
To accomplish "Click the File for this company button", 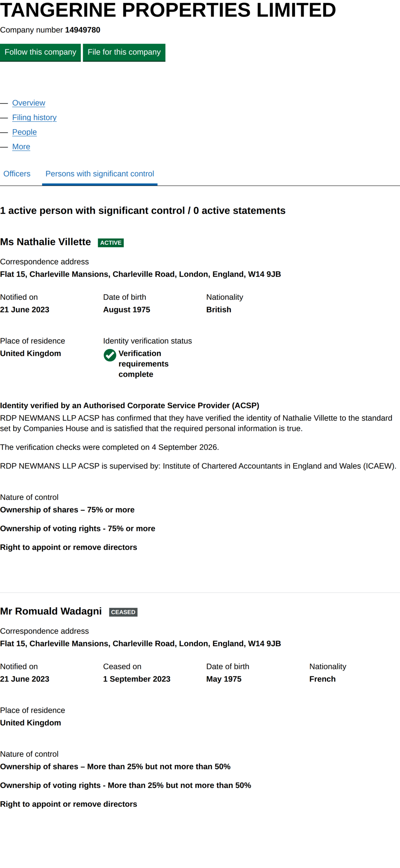I will click(124, 52).
